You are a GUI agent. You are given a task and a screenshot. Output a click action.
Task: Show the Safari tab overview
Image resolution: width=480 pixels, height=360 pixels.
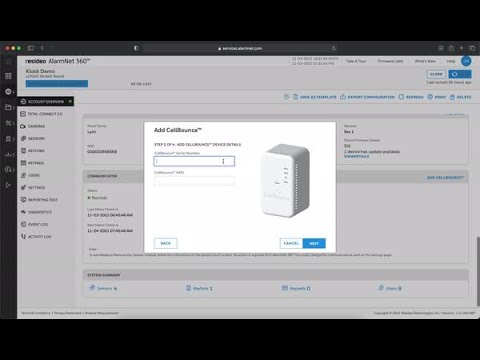472,48
